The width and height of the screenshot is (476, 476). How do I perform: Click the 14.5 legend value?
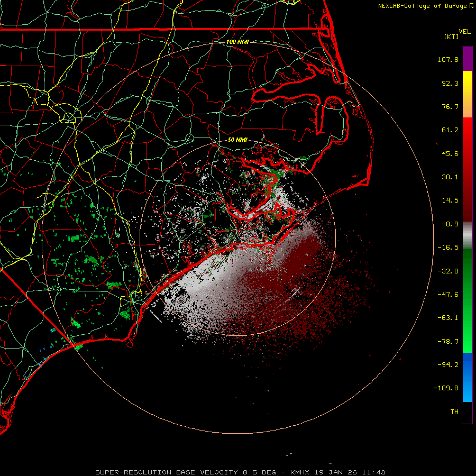(450, 200)
